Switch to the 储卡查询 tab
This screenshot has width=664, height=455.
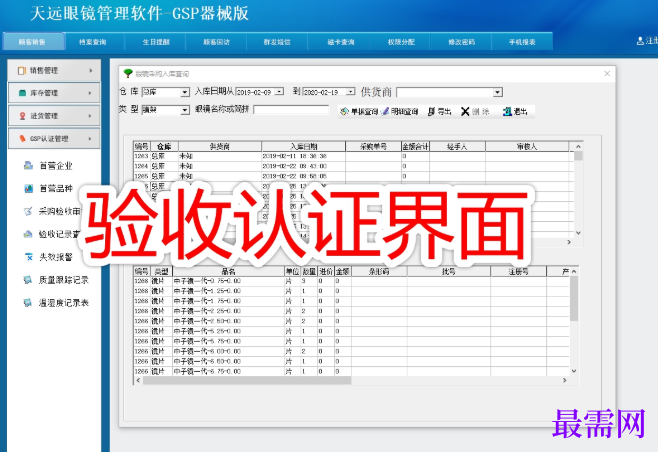[340, 42]
